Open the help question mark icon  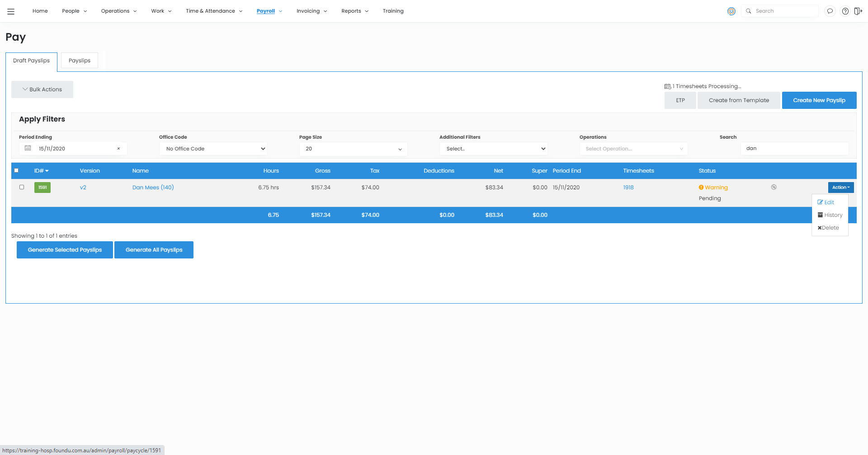pos(845,11)
